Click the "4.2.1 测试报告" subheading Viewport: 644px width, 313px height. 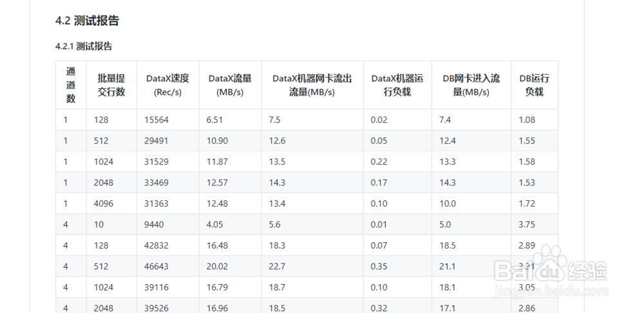84,46
